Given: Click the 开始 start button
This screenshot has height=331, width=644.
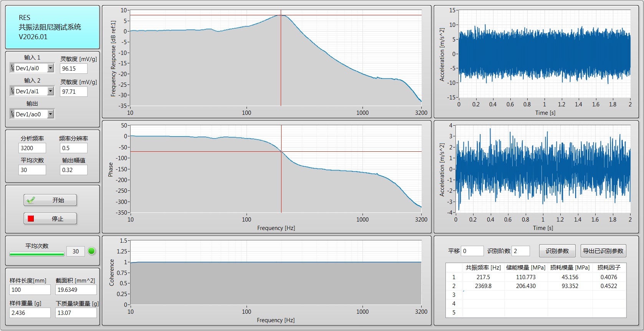Looking at the screenshot, I should coord(50,200).
